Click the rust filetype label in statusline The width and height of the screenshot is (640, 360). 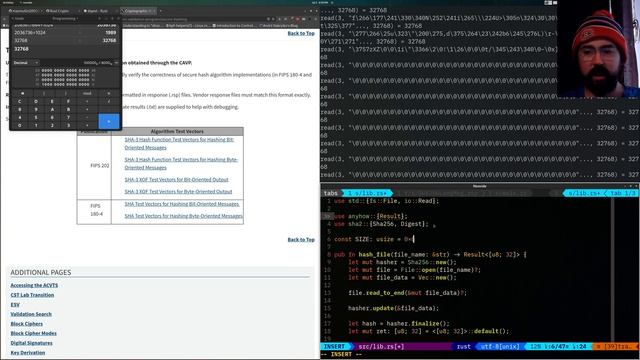[464, 347]
